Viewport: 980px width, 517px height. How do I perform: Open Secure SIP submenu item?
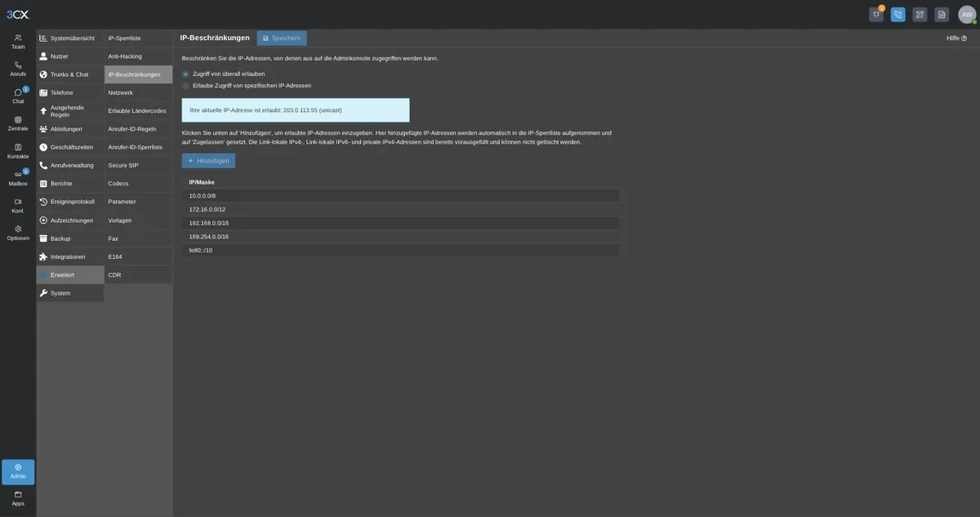(x=139, y=165)
